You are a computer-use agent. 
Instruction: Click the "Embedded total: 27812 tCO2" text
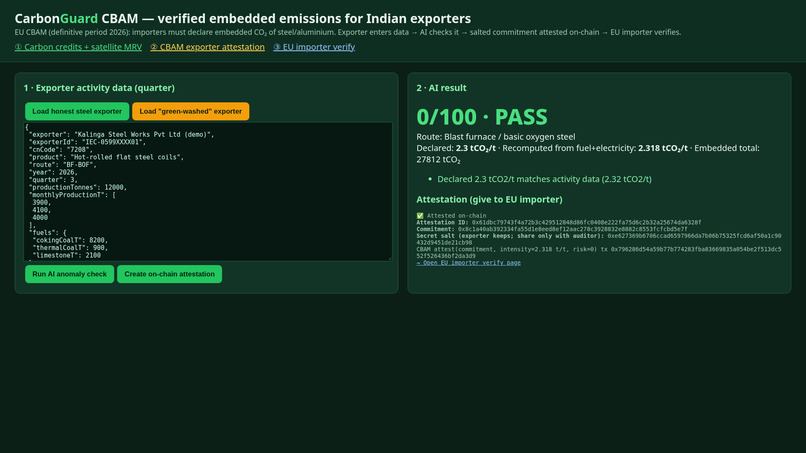588,154
